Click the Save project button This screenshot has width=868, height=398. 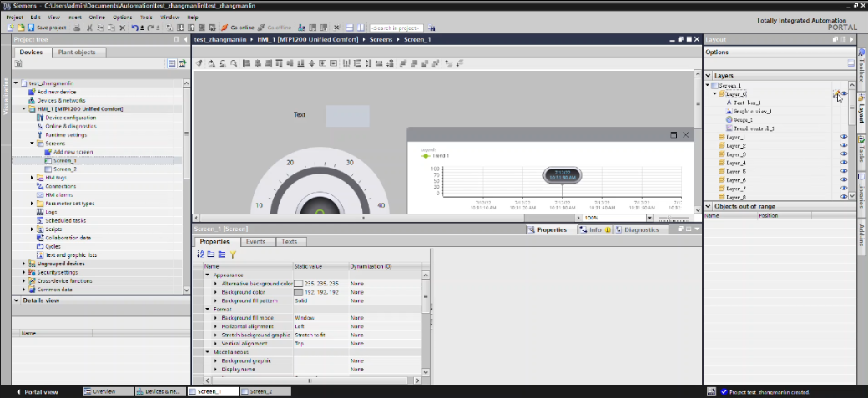tap(47, 28)
